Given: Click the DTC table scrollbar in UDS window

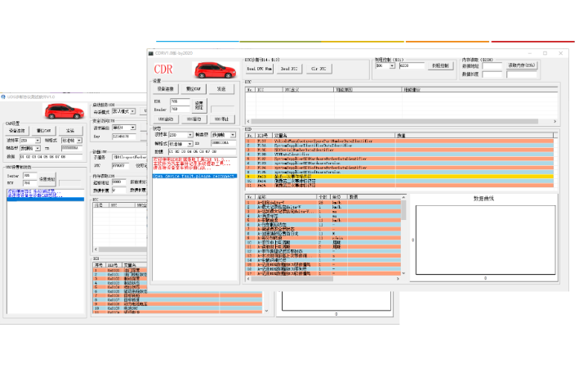Looking at the screenshot, I should tap(121, 249).
